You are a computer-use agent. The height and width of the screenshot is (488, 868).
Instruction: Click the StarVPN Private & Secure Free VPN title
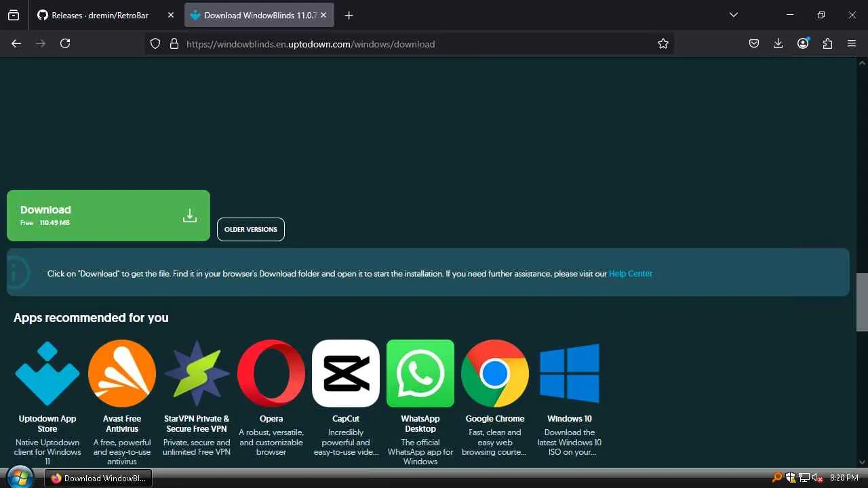point(197,424)
